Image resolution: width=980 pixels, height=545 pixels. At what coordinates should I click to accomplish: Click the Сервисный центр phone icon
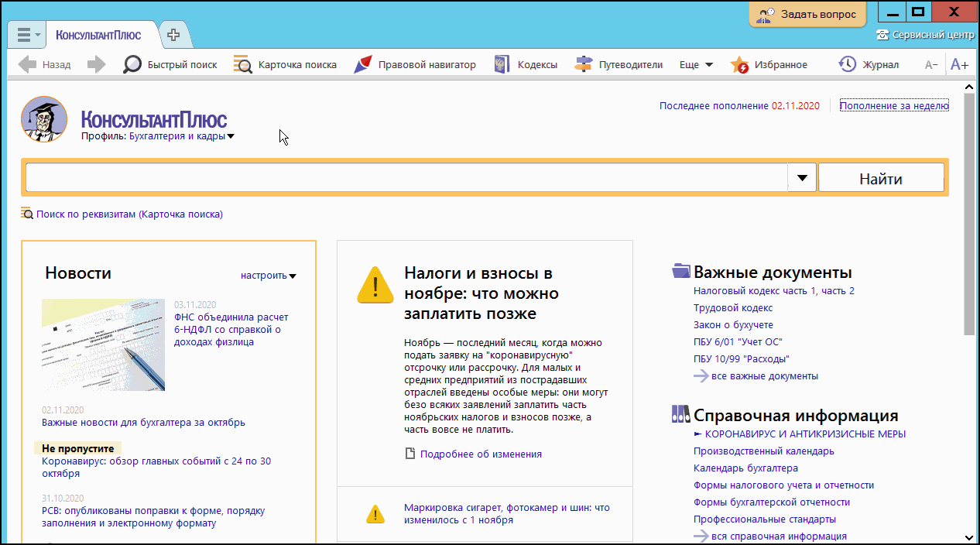(882, 35)
